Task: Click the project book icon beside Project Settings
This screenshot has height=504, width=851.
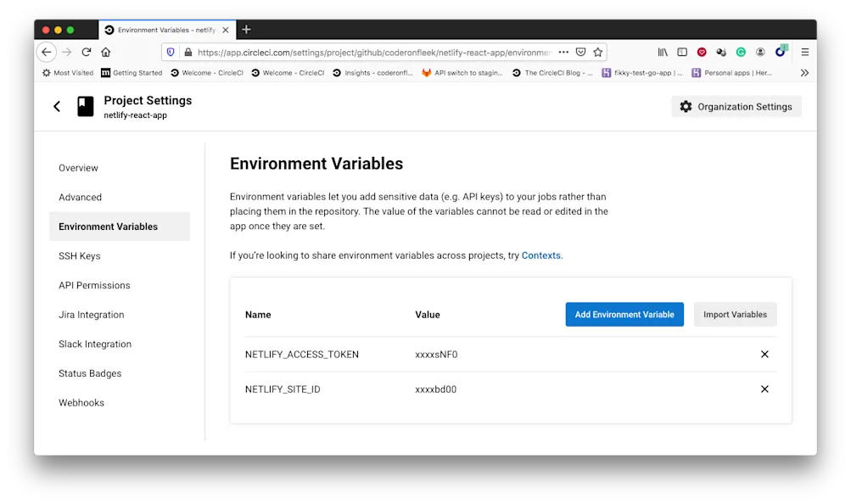Action: click(85, 106)
